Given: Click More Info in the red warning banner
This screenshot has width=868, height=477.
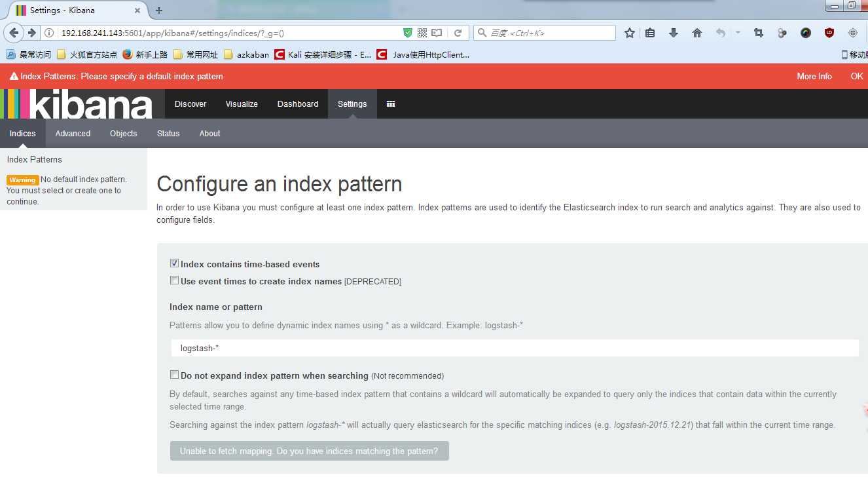Looking at the screenshot, I should pos(814,77).
